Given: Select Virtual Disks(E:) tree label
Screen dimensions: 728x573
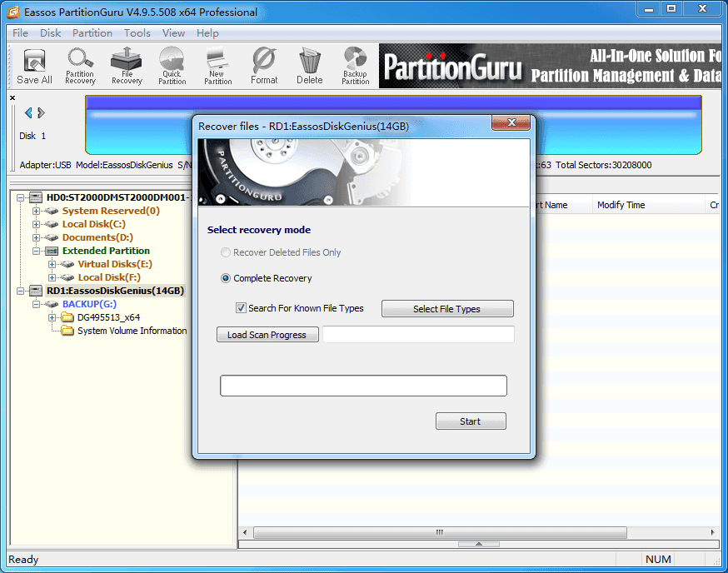Looking at the screenshot, I should (115, 264).
